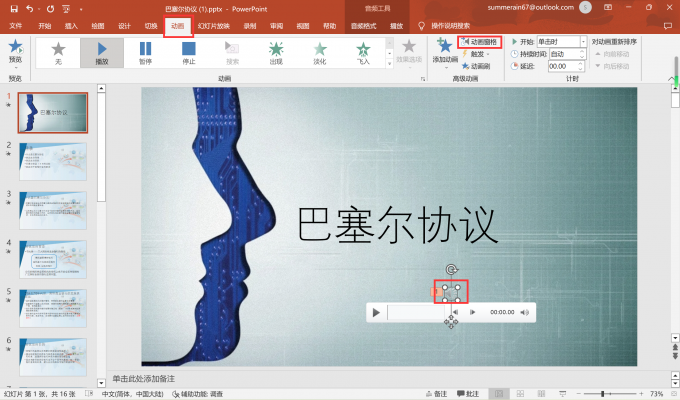Select the 暂停 (Pause) animation effect

click(145, 53)
